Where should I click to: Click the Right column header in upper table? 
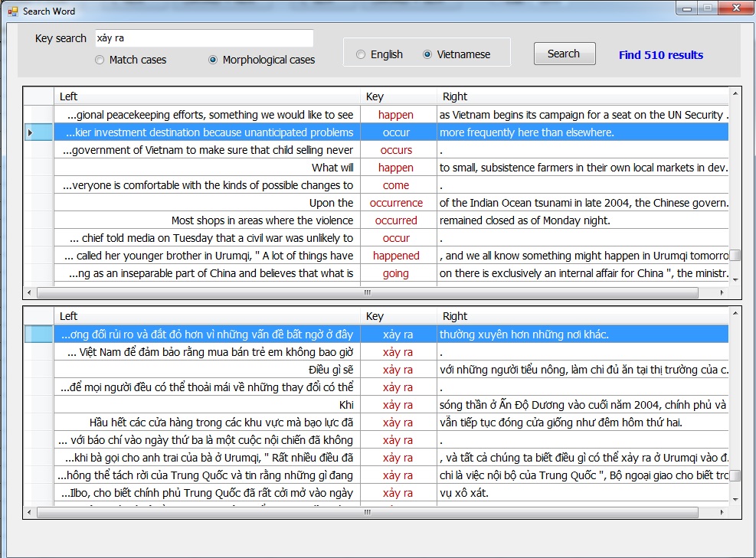pyautogui.click(x=583, y=96)
